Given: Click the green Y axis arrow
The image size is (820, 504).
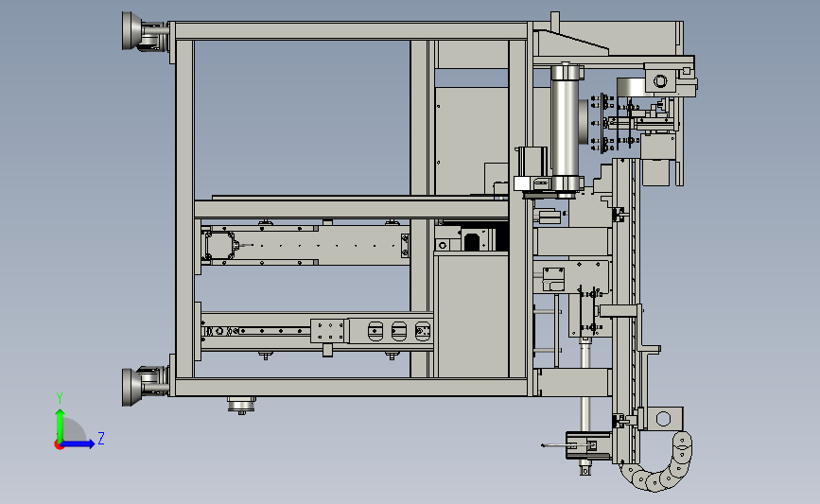Looking at the screenshot, I should (61, 426).
